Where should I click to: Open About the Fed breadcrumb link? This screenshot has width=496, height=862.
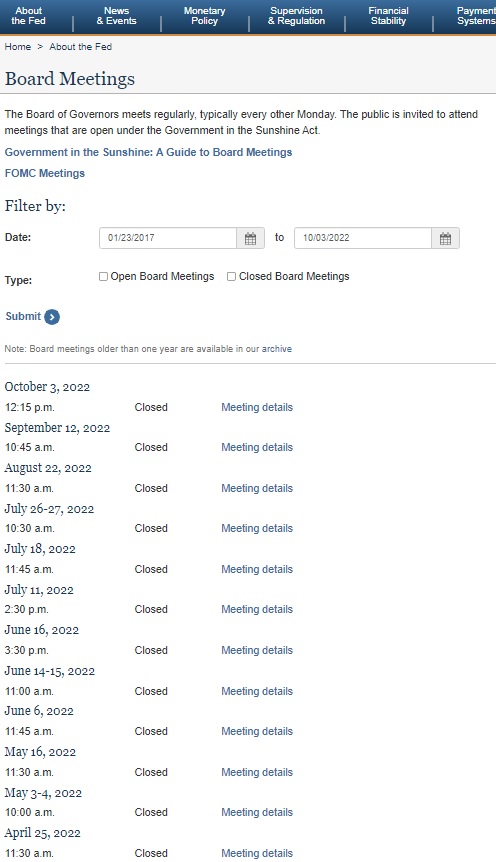click(x=81, y=47)
